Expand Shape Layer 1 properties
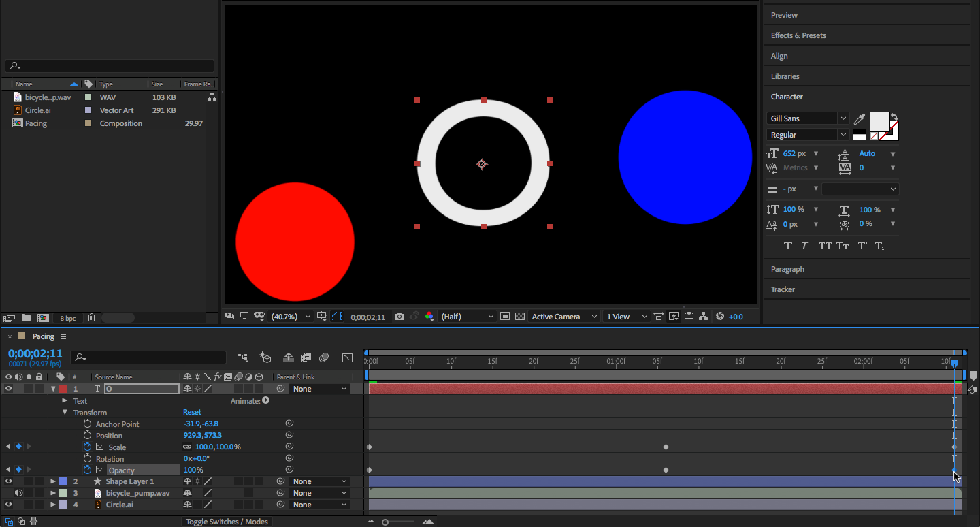Screen dimensions: 980x527 [53, 481]
